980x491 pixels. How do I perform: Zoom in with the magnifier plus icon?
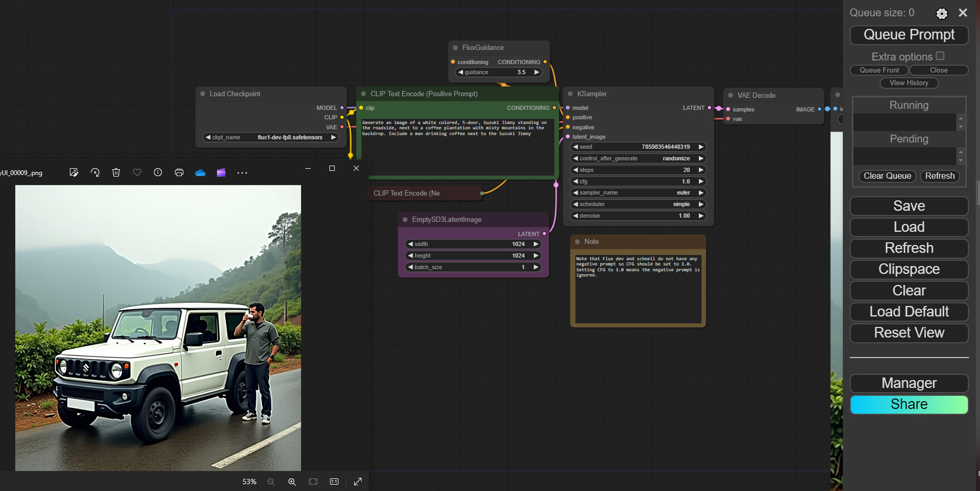(292, 482)
